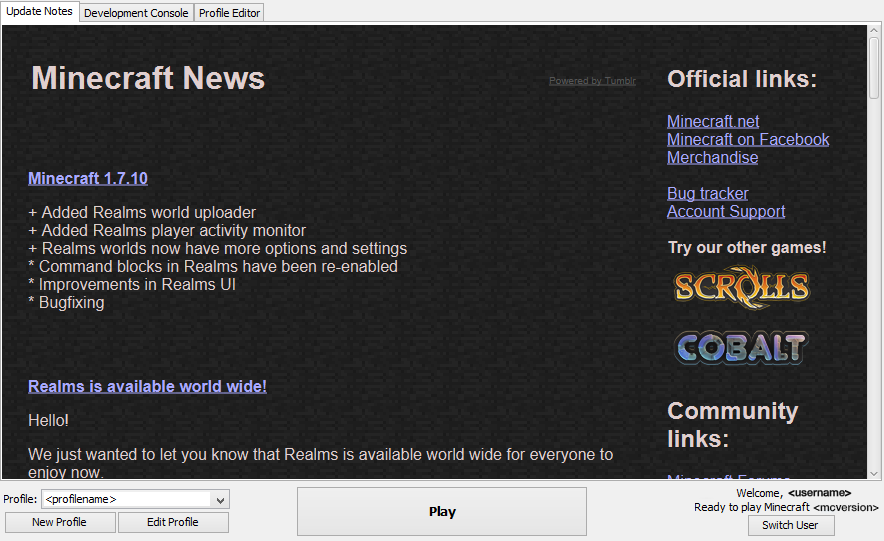Click the Hello! paragraph
Image resolution: width=884 pixels, height=541 pixels.
(x=48, y=420)
